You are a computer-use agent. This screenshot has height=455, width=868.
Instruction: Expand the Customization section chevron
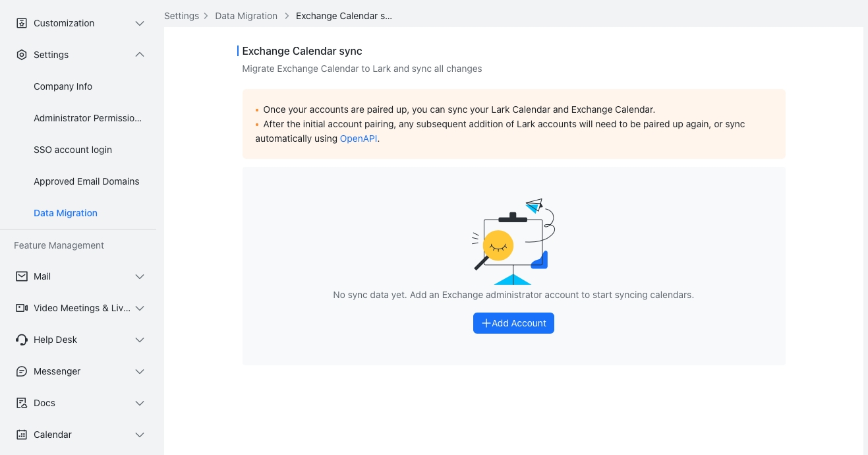pos(140,23)
